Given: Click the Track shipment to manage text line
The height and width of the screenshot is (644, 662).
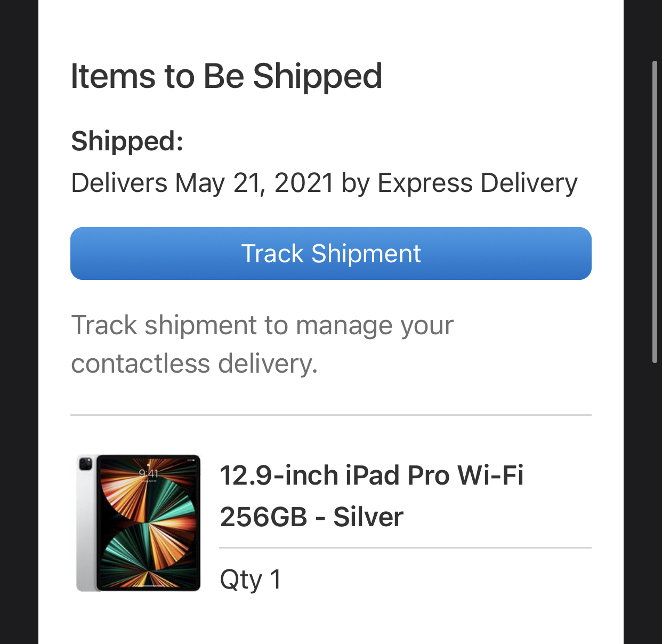Looking at the screenshot, I should 262,325.
